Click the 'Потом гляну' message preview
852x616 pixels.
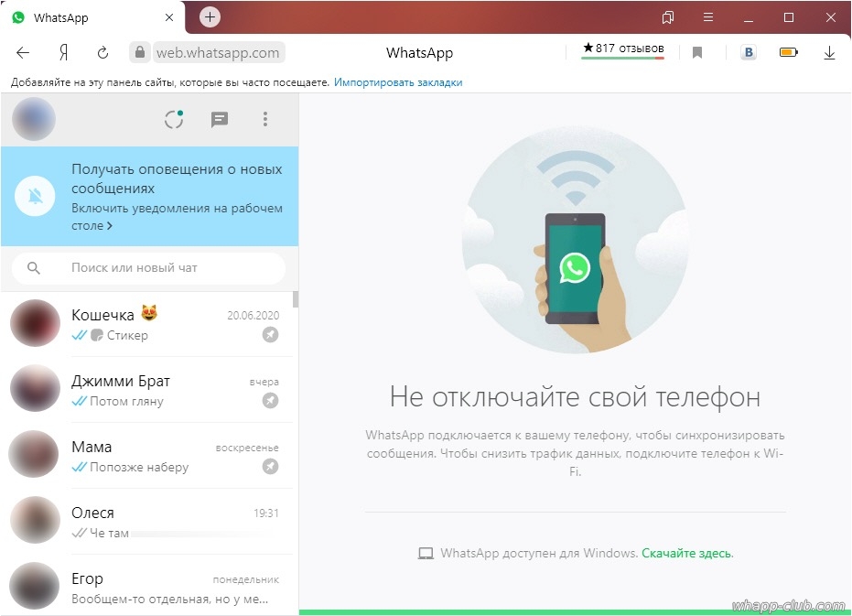(x=126, y=401)
